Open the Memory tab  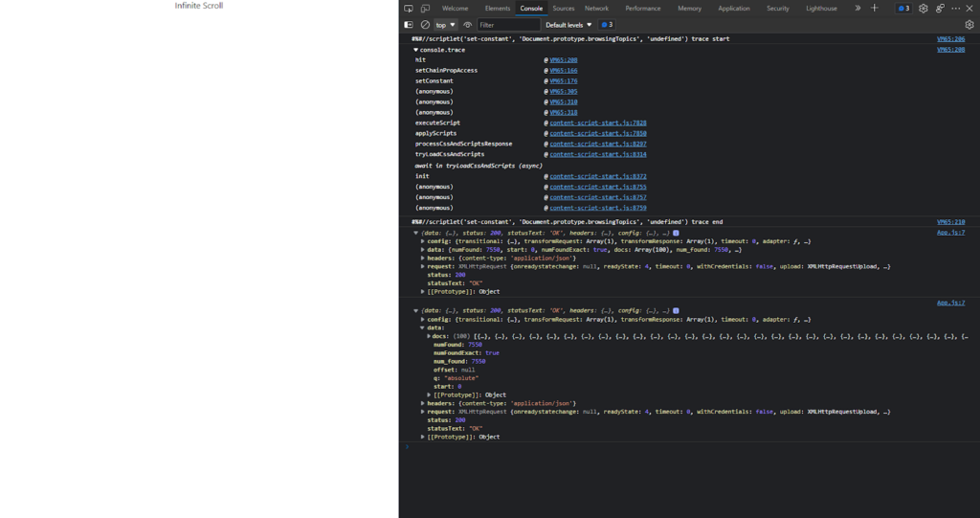(689, 8)
